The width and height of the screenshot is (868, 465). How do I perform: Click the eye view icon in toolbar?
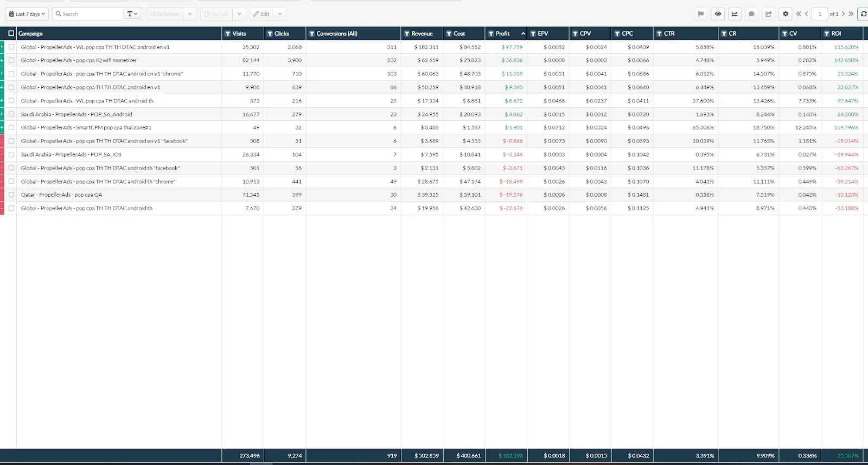(718, 14)
